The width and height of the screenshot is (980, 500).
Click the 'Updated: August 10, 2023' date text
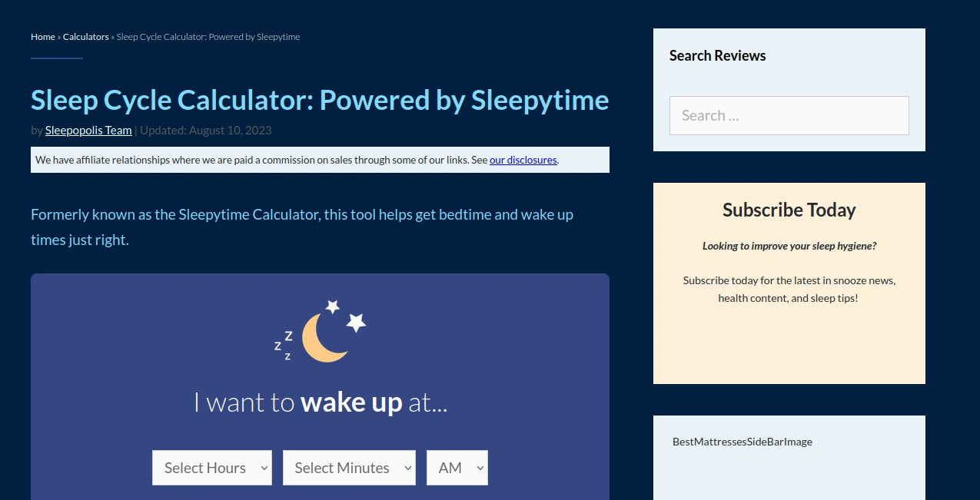tap(205, 131)
